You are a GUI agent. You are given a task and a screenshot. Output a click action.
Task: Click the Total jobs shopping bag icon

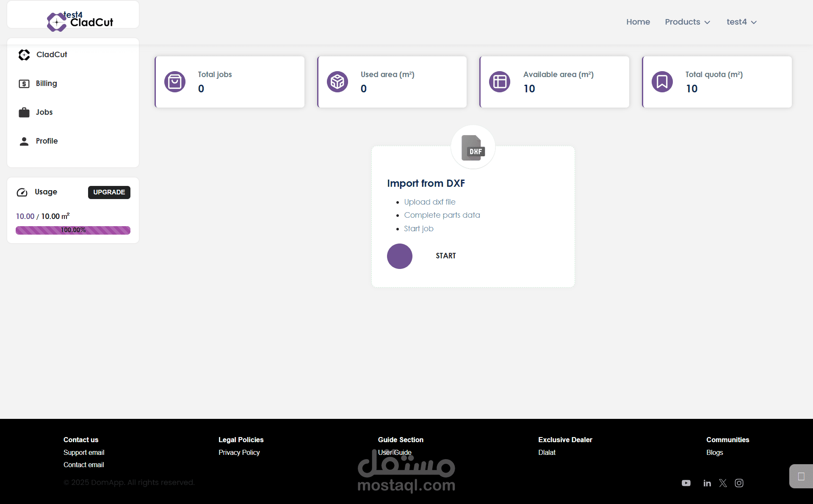click(x=175, y=82)
